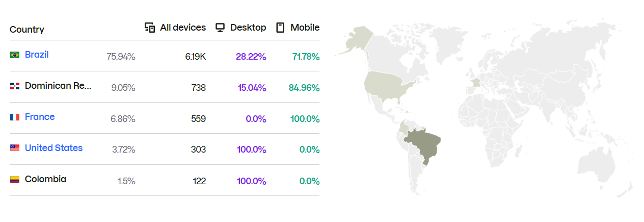Open the France country link
The width and height of the screenshot is (644, 222).
point(40,117)
